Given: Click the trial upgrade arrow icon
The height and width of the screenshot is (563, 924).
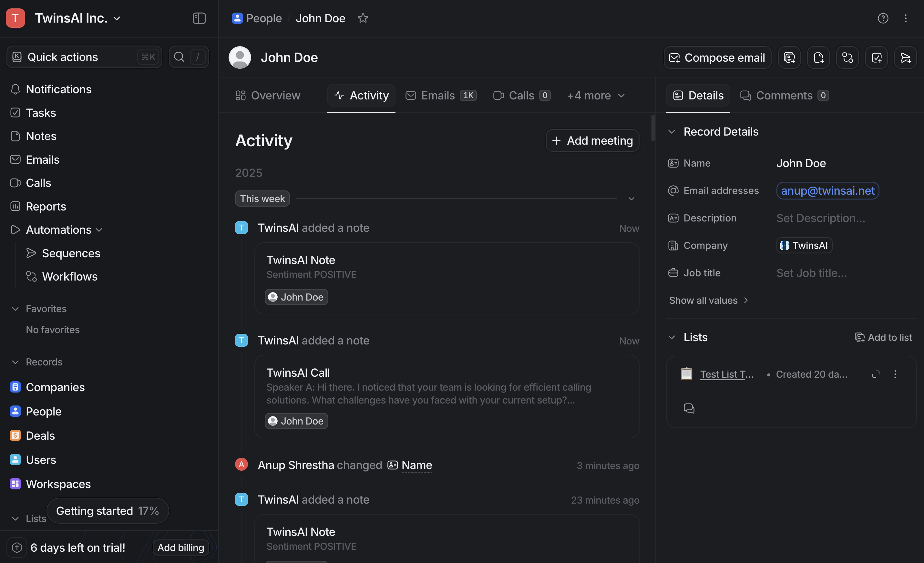Looking at the screenshot, I should click(17, 548).
